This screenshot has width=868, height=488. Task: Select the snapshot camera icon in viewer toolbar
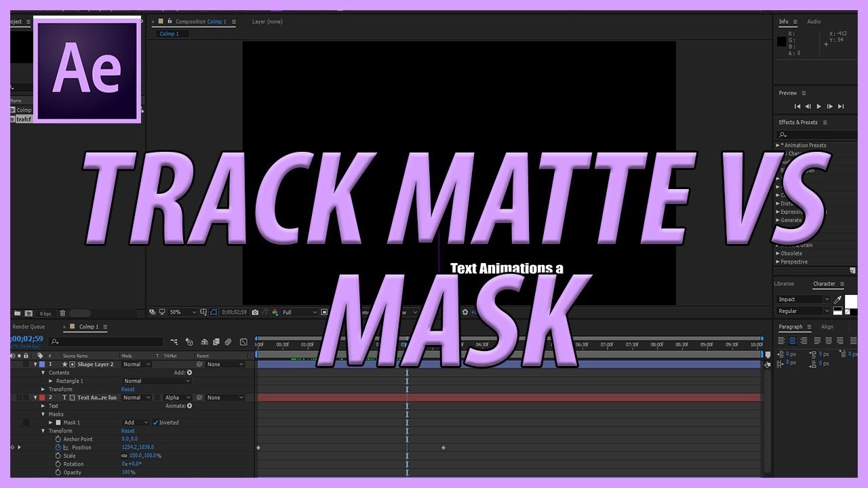click(256, 312)
